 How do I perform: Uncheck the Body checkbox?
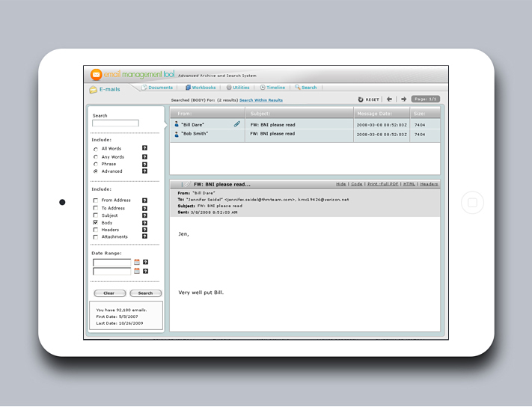point(96,223)
